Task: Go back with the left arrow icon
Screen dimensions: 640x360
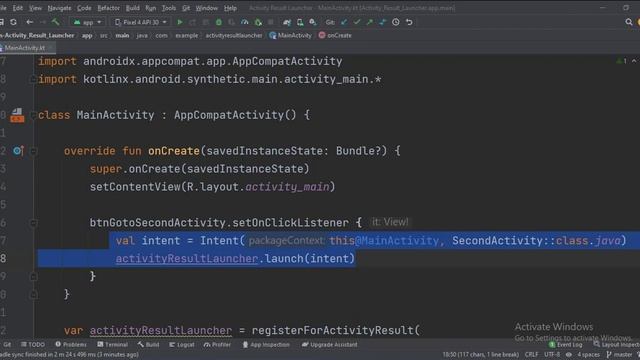Action: (29, 22)
